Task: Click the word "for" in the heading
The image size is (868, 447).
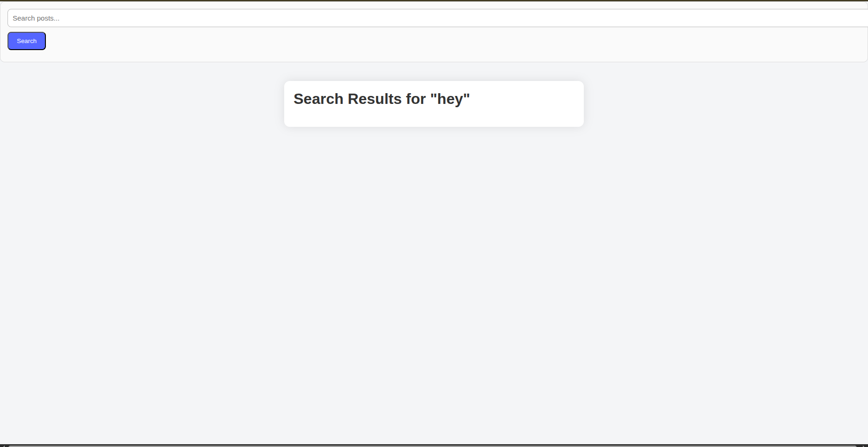Action: coord(416,99)
